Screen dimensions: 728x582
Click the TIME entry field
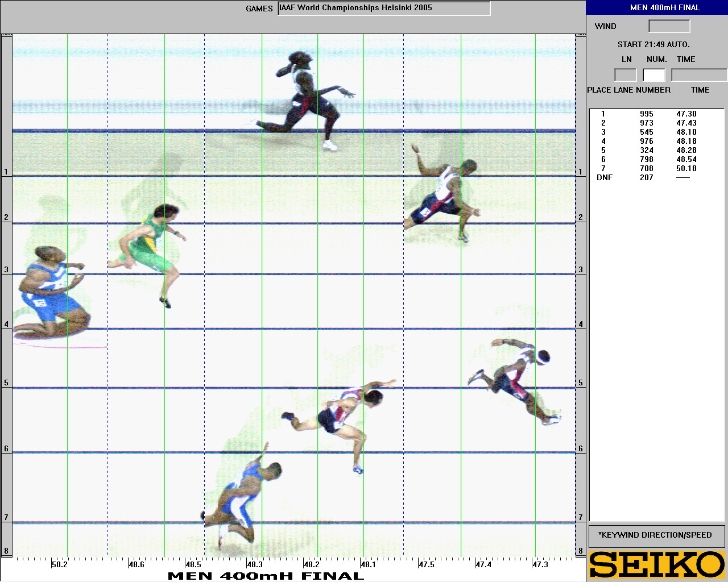coord(698,75)
